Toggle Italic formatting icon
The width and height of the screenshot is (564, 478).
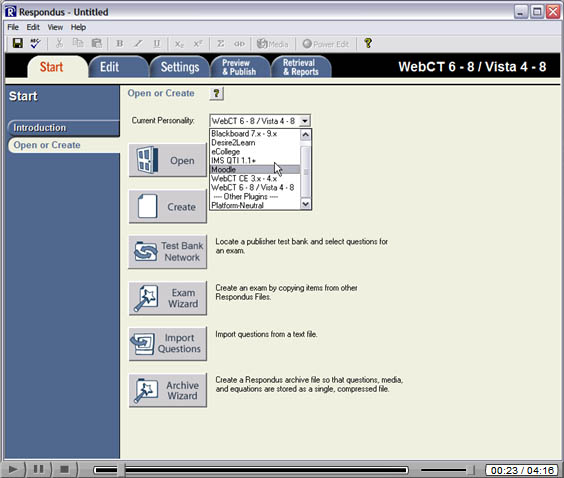coord(138,44)
